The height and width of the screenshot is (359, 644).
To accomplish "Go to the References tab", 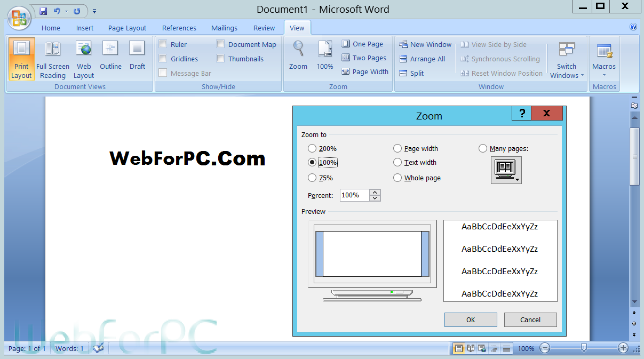I will coord(179,28).
